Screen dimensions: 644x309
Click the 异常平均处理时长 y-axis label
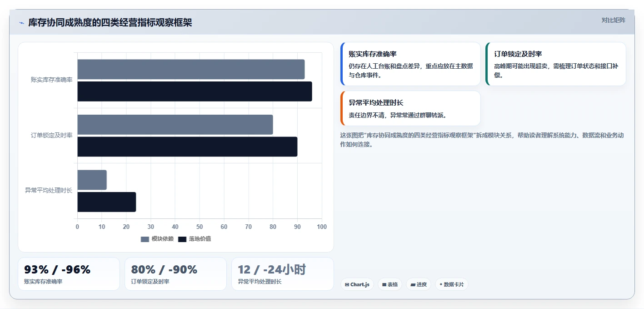pyautogui.click(x=49, y=190)
